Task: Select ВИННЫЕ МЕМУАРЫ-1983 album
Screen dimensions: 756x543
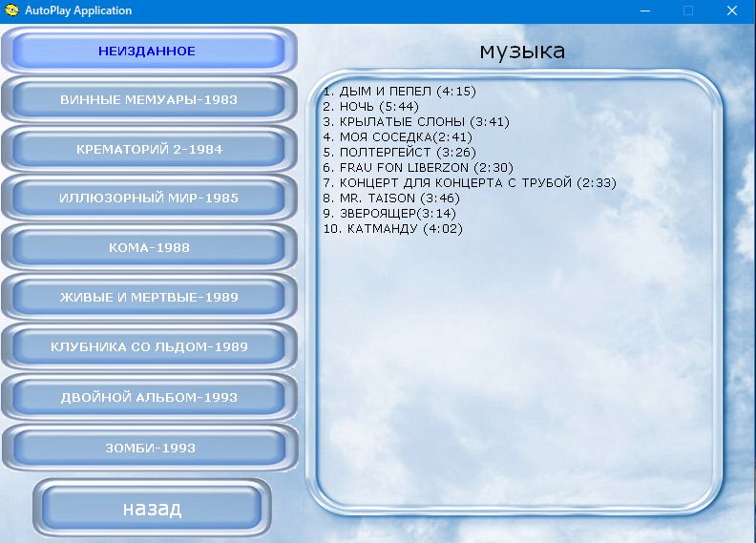Action: pos(149,100)
